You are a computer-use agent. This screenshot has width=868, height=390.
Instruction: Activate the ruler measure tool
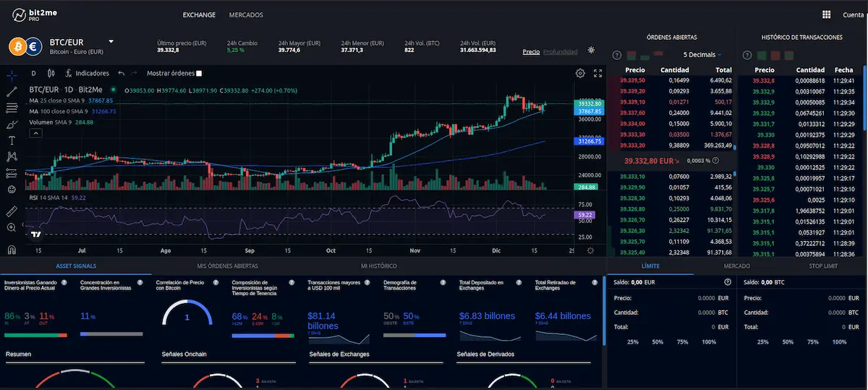(12, 211)
